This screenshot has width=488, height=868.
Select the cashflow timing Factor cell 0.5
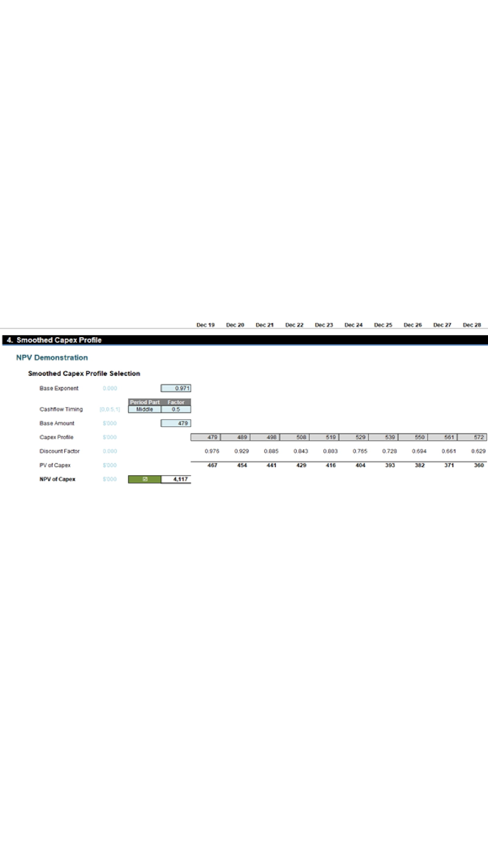point(176,409)
